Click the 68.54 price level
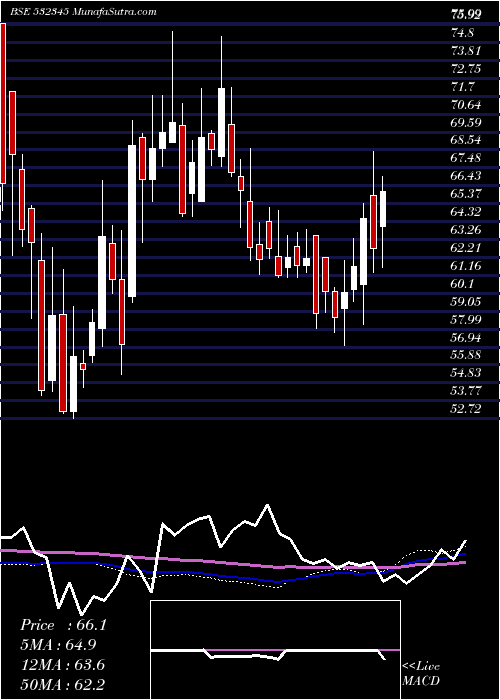Image resolution: width=500 pixels, height=700 pixels. point(467,140)
